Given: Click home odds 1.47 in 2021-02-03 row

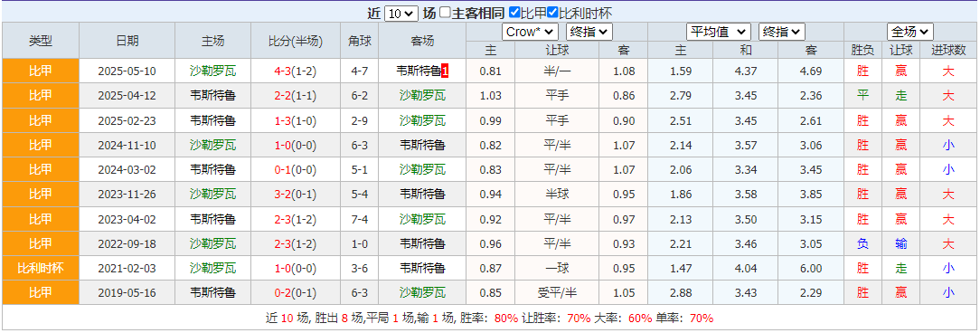Looking at the screenshot, I should [681, 269].
